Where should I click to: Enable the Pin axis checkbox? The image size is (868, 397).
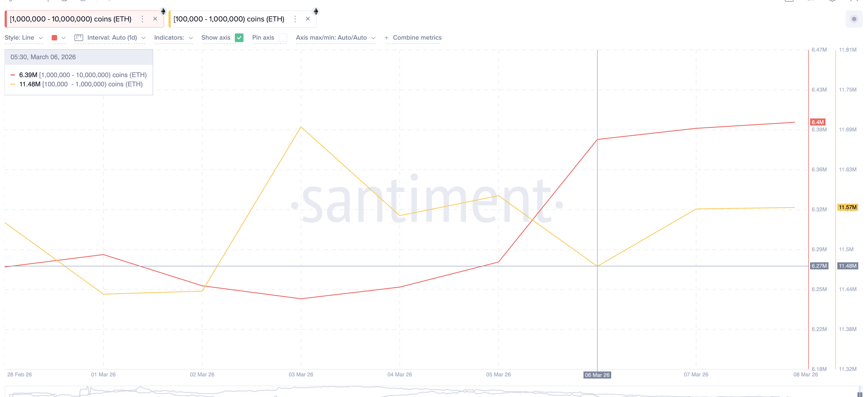point(283,38)
